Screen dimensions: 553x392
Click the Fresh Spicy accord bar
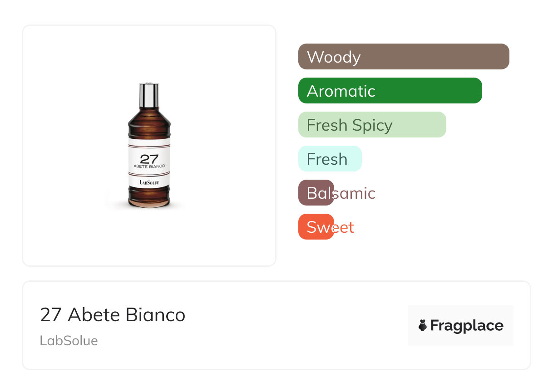click(x=372, y=125)
